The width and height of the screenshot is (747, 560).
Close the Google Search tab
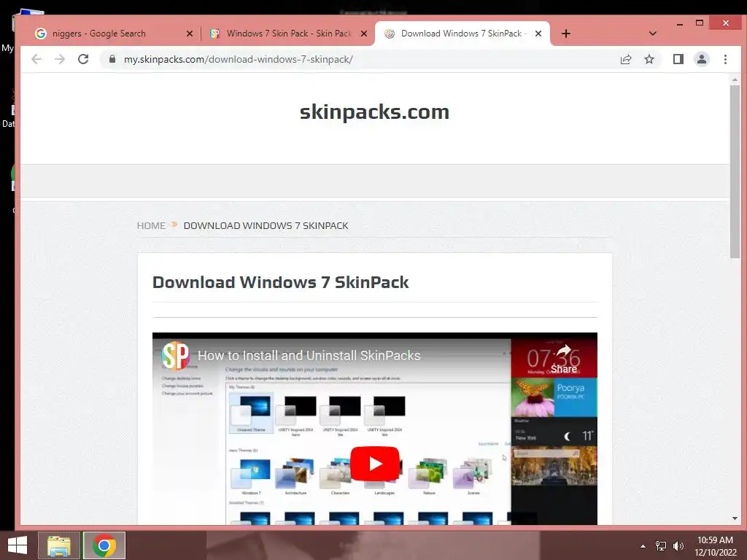pyautogui.click(x=190, y=34)
